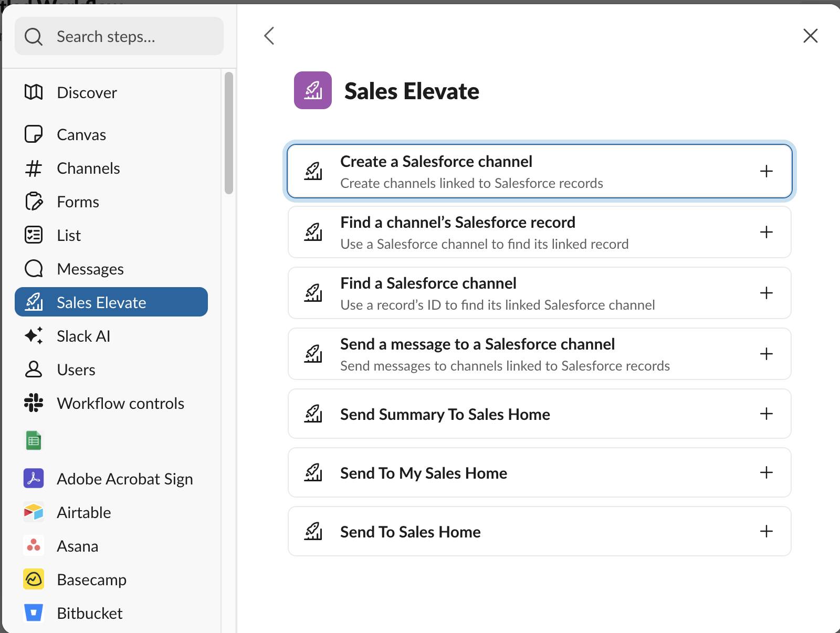Switch to the Canvas category
Viewport: 840px width, 633px height.
tap(81, 134)
